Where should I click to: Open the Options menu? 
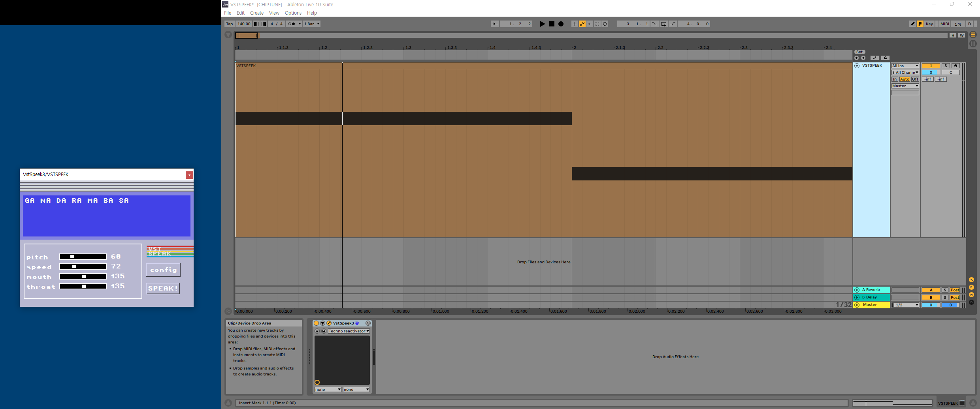click(x=293, y=13)
